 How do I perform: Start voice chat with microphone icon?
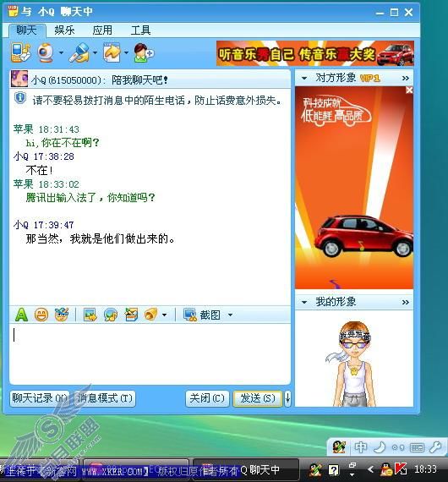79,52
